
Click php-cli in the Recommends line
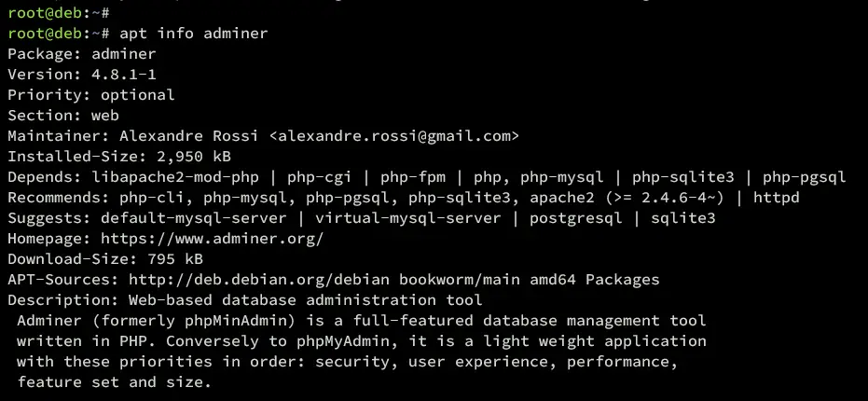[x=157, y=198]
